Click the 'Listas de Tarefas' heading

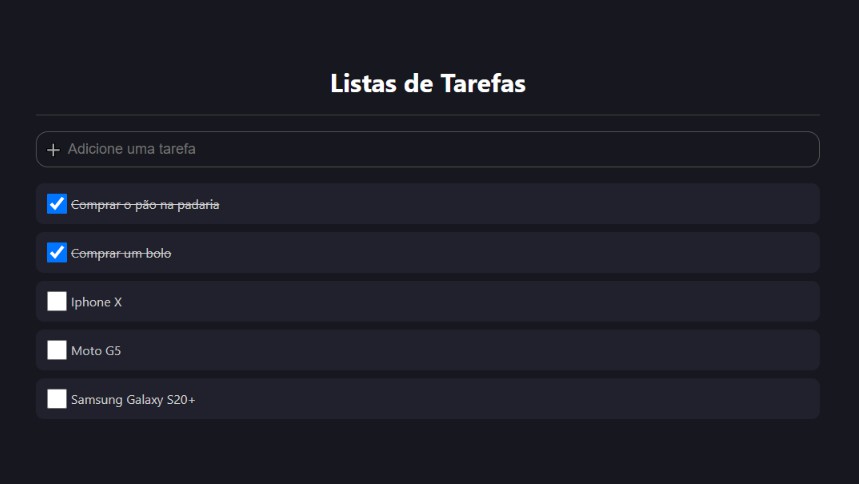click(428, 84)
